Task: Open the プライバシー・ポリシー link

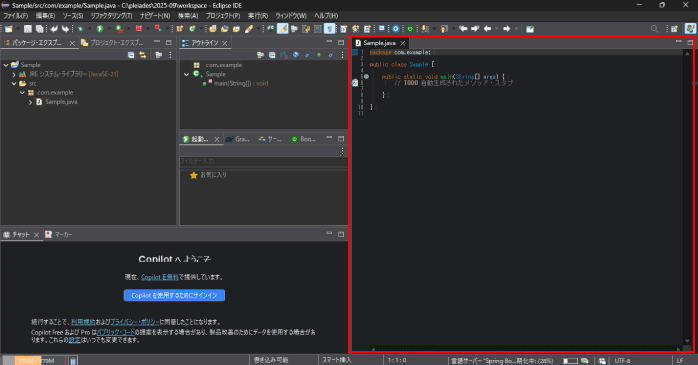Action: [x=134, y=322]
